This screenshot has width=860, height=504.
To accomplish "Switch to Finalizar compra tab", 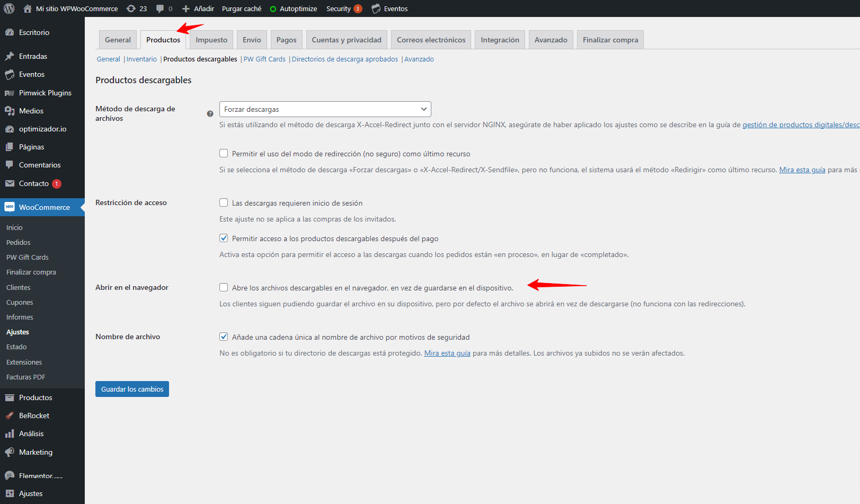I will pos(610,40).
